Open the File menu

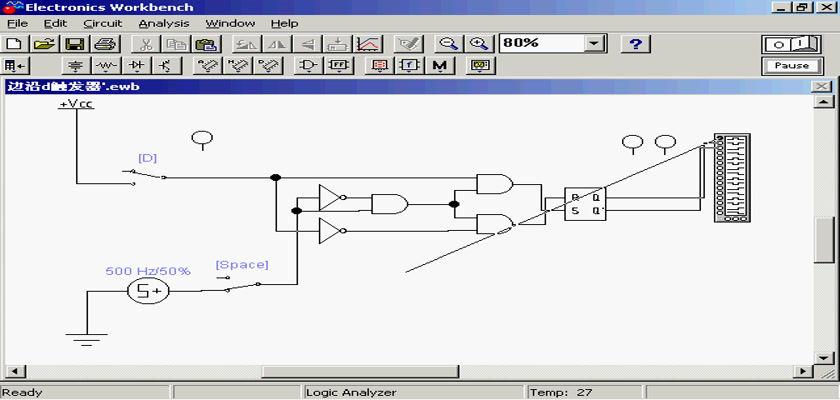[17, 24]
